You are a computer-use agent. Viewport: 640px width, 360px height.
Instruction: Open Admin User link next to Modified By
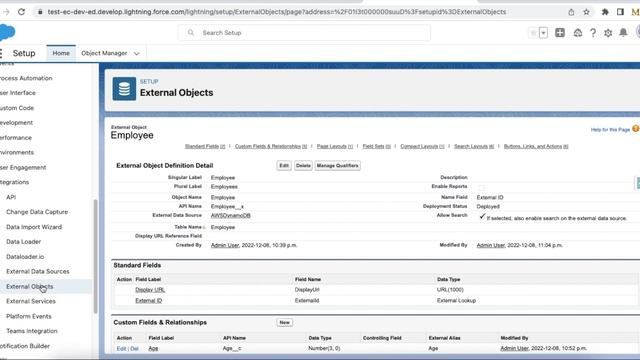click(491, 245)
